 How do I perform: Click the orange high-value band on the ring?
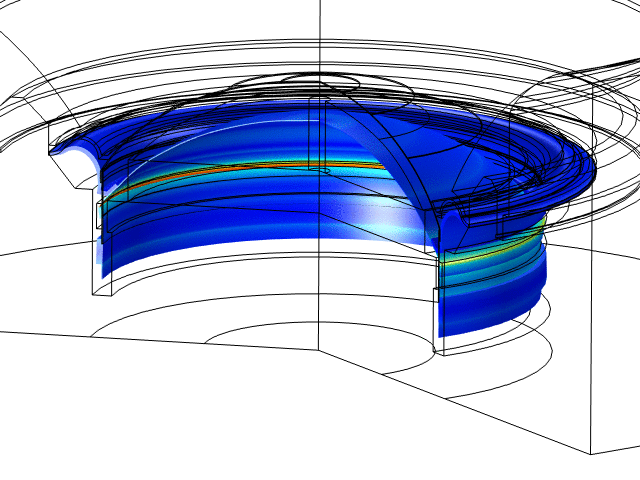click(245, 170)
